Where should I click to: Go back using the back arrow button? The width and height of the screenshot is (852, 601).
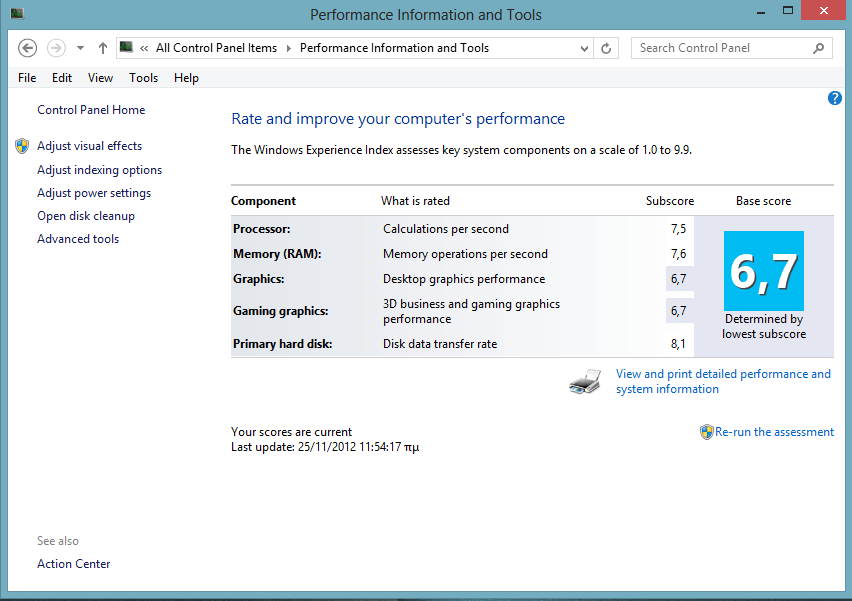(x=28, y=48)
